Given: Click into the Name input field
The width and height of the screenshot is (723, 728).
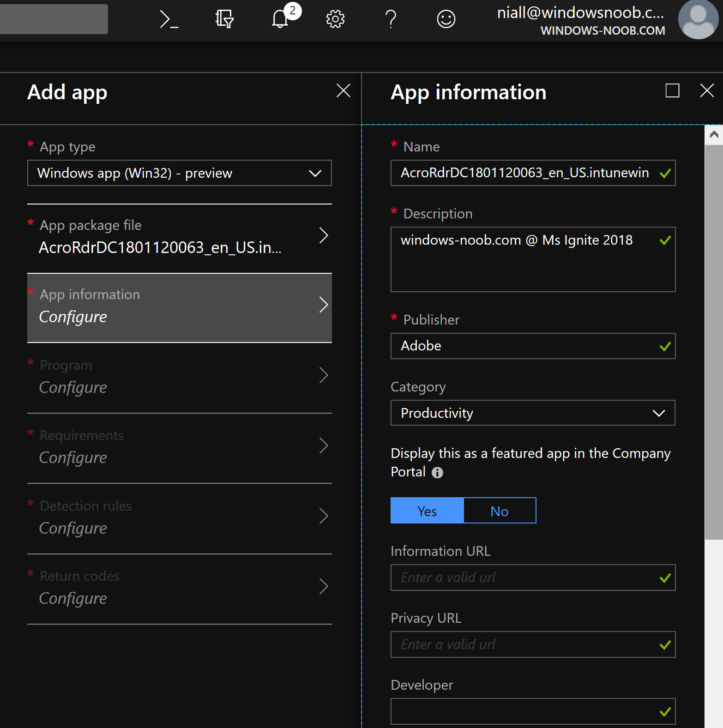Looking at the screenshot, I should [533, 173].
